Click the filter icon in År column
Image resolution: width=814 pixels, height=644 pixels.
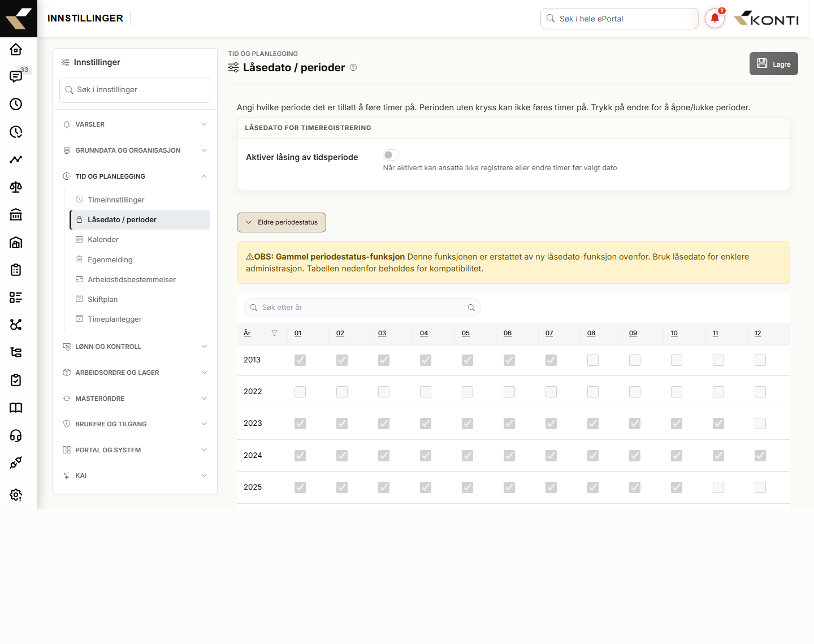coord(274,333)
